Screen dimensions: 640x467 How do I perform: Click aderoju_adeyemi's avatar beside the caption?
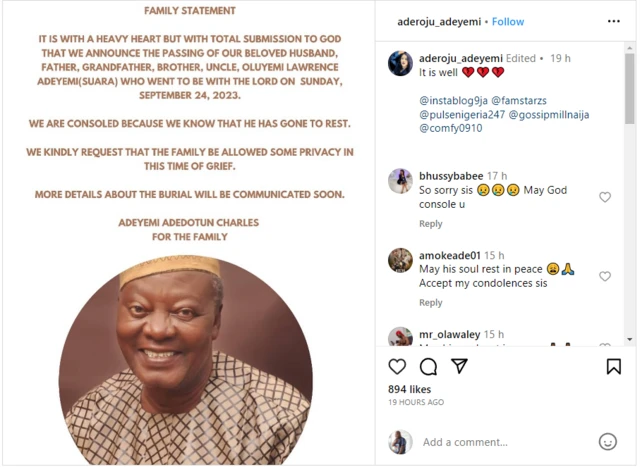click(400, 62)
